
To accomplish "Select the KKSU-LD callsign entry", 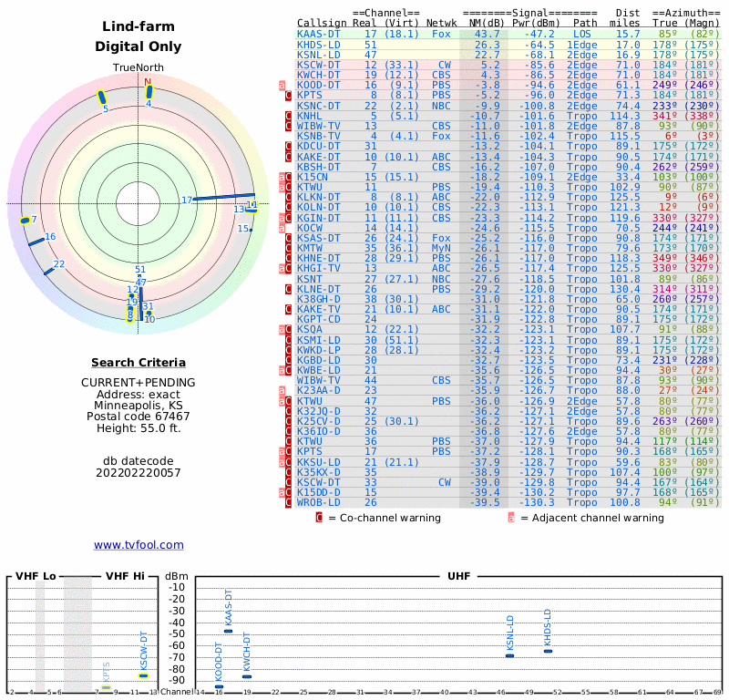I will point(318,462).
